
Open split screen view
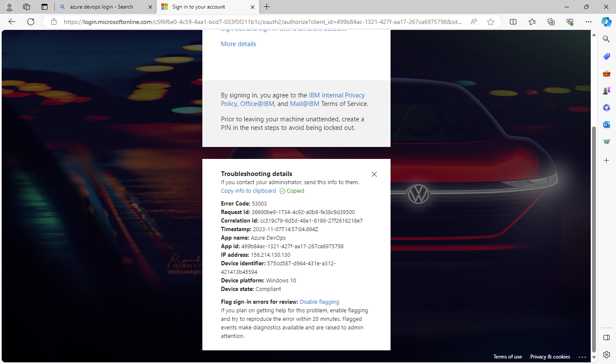click(x=513, y=22)
